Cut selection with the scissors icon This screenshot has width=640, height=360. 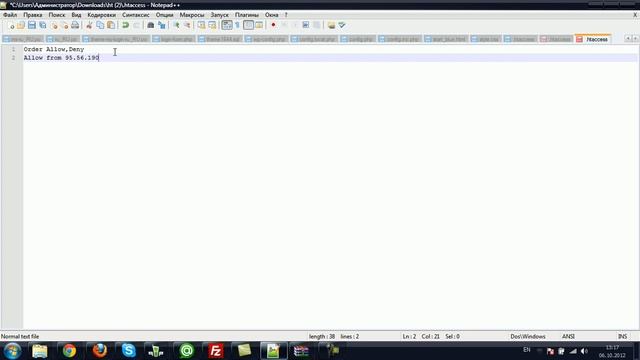(89, 25)
